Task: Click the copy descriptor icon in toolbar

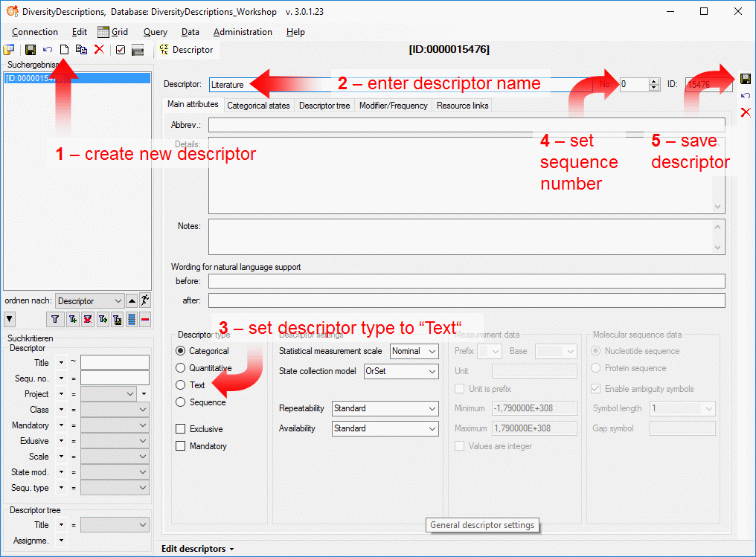Action: [82, 50]
